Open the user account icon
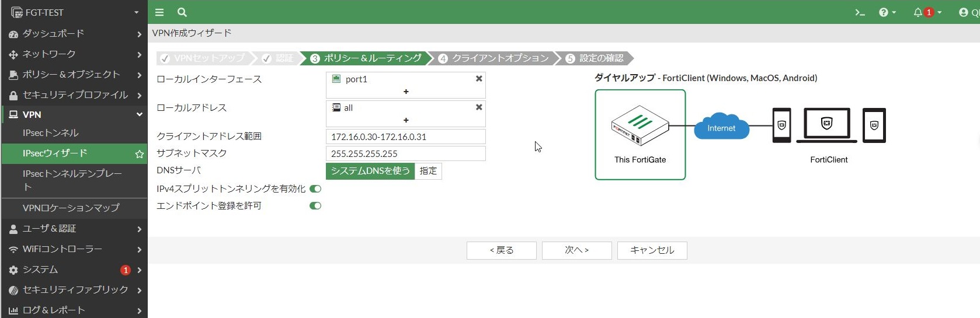Image resolution: width=980 pixels, height=318 pixels. [964, 12]
